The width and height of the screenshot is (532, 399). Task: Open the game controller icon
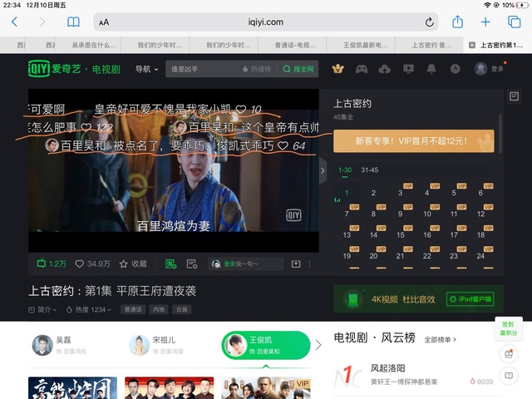pos(361,69)
